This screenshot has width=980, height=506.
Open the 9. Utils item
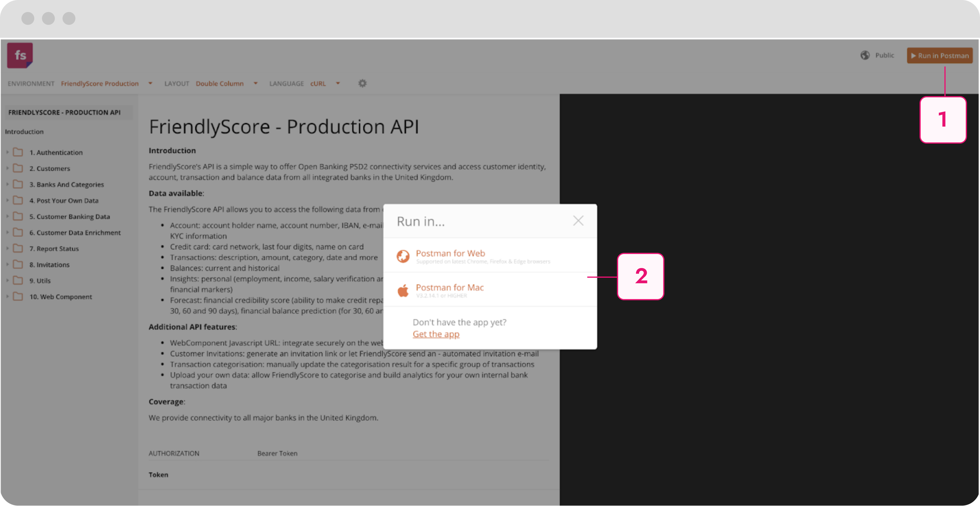coord(40,281)
